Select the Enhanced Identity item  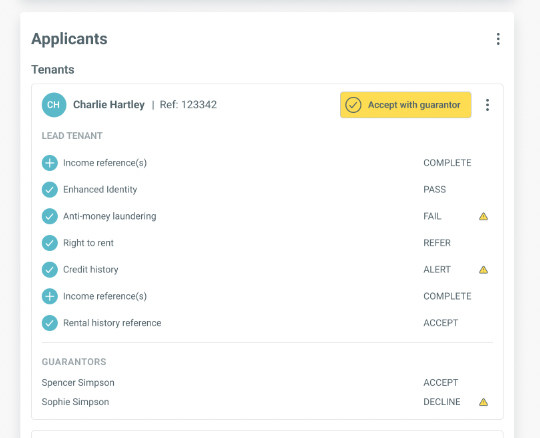point(267,190)
